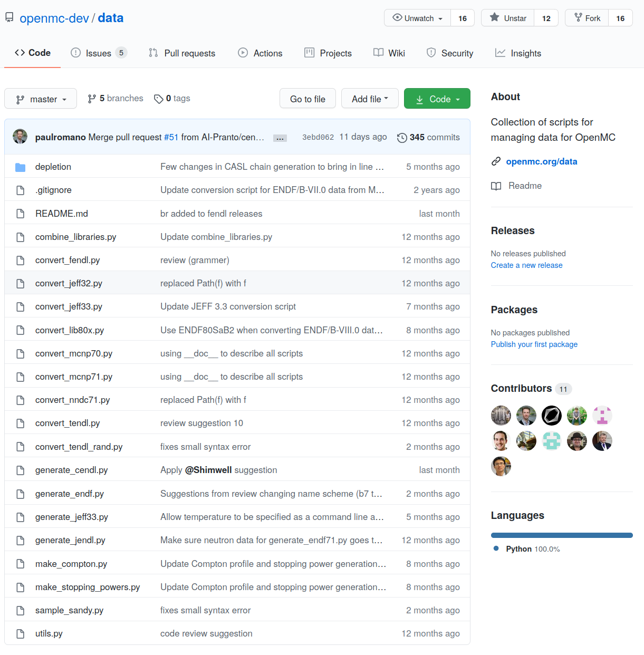
Task: Click the file icon beside convert_fendl.py
Action: click(20, 261)
